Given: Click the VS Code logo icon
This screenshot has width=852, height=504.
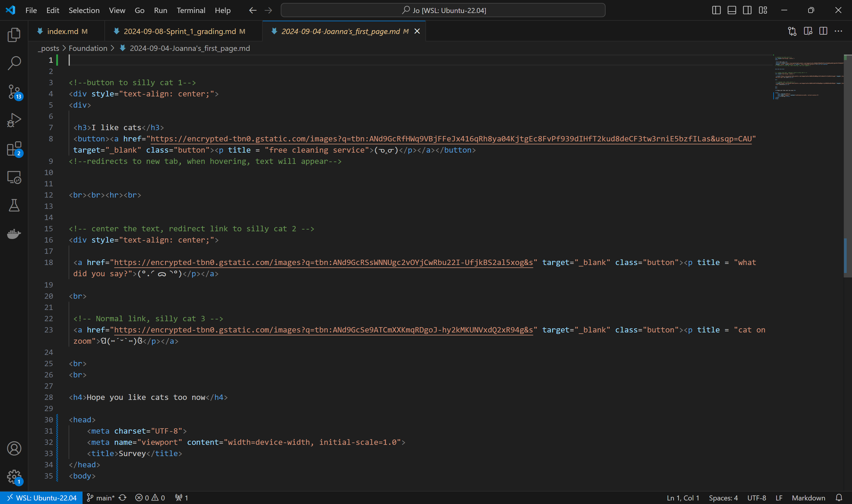Looking at the screenshot, I should coord(11,10).
